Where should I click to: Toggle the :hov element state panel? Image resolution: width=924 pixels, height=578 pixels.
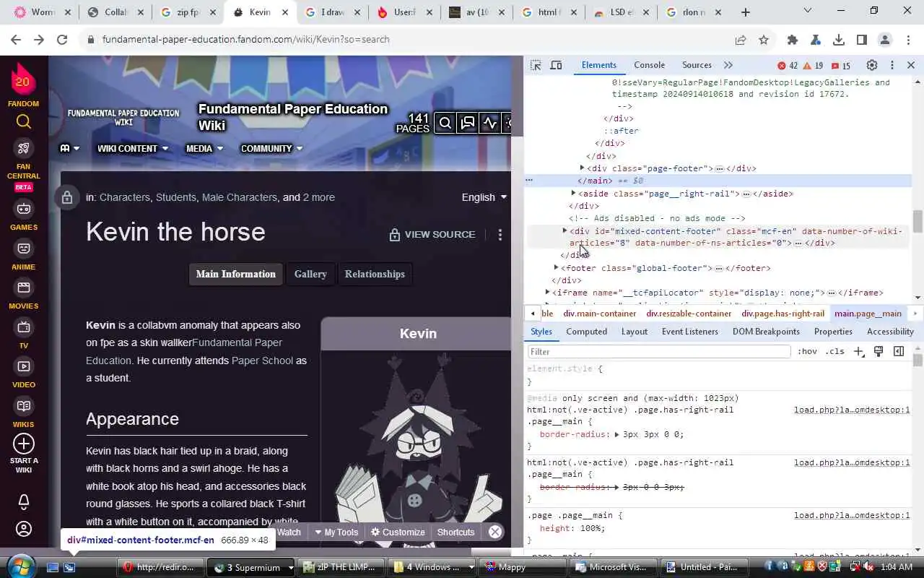[x=807, y=352]
